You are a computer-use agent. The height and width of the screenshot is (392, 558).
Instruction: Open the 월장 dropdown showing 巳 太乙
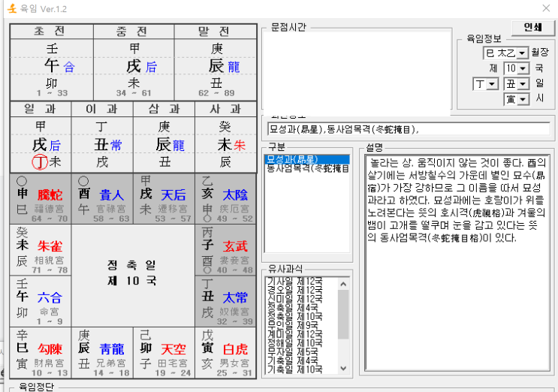click(522, 53)
